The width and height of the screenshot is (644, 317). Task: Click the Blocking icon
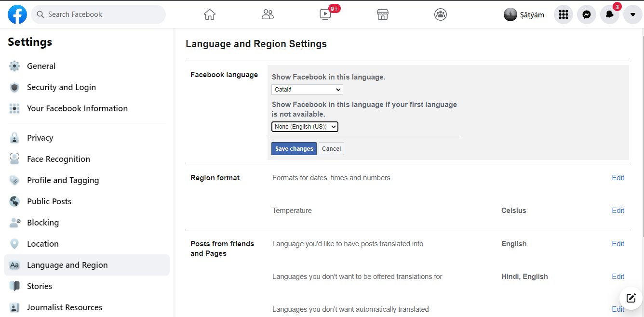[x=14, y=223]
